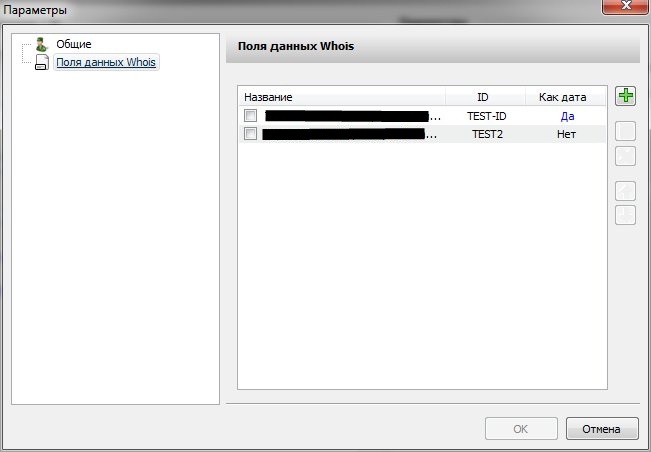
Task: Click the bottom-most greyed-out side button
Action: [626, 214]
